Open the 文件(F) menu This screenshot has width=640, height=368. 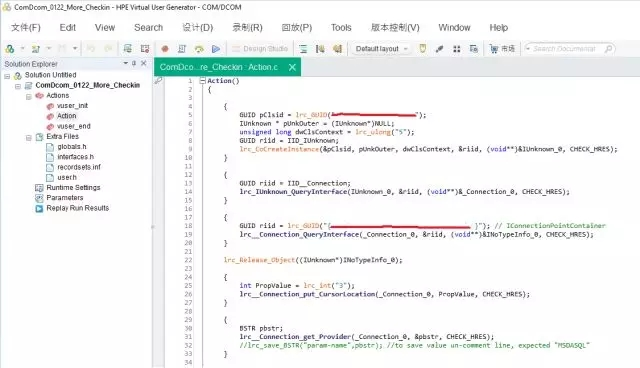click(26, 27)
